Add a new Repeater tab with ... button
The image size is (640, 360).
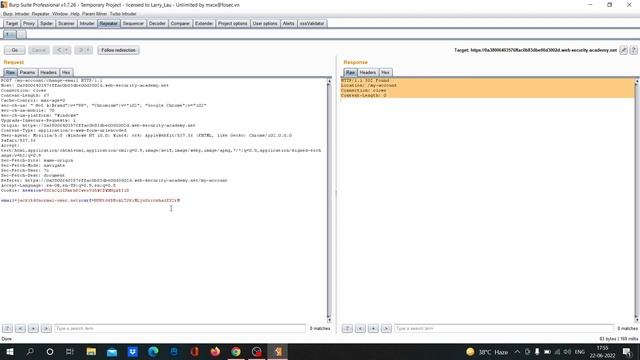[x=22, y=35]
